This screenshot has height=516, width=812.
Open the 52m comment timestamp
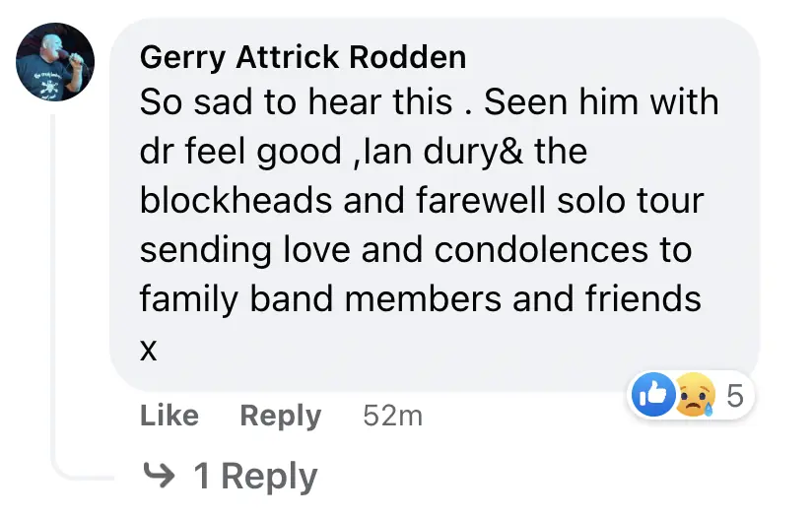392,416
